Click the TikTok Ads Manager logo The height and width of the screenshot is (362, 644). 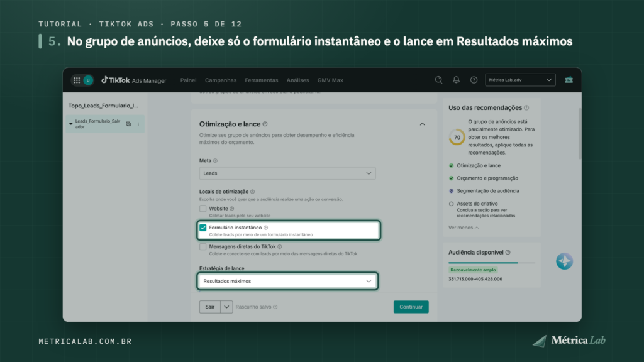134,80
